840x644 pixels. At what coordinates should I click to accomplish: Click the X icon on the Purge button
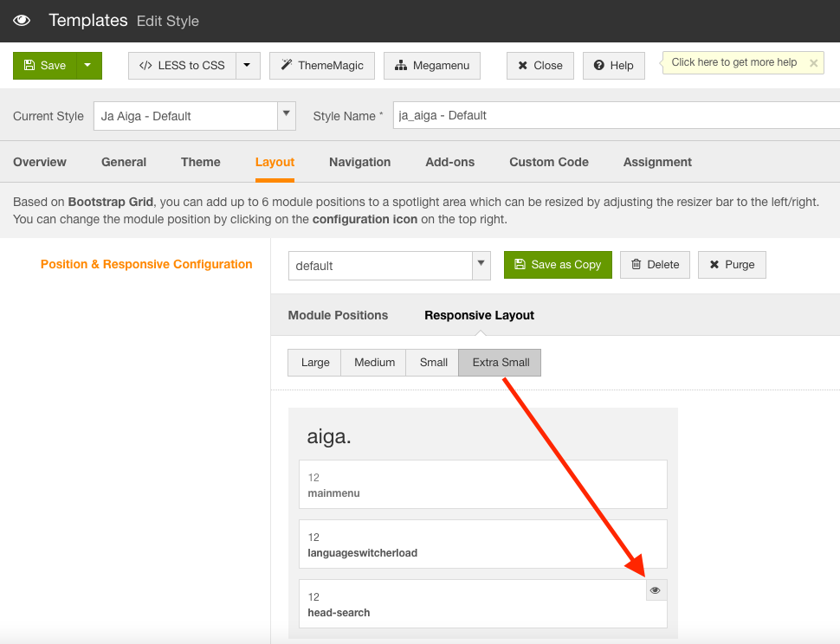714,265
